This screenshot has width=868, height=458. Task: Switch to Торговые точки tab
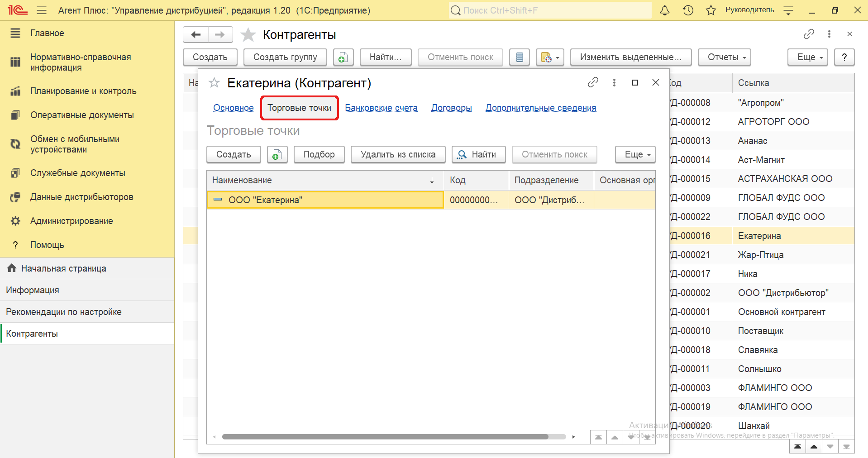coord(300,108)
